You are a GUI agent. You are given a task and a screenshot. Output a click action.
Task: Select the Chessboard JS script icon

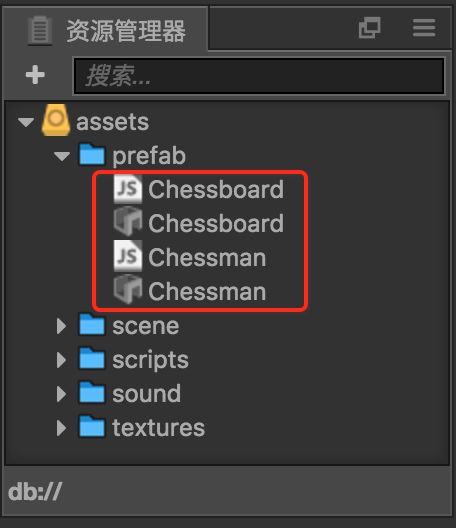click(x=128, y=189)
